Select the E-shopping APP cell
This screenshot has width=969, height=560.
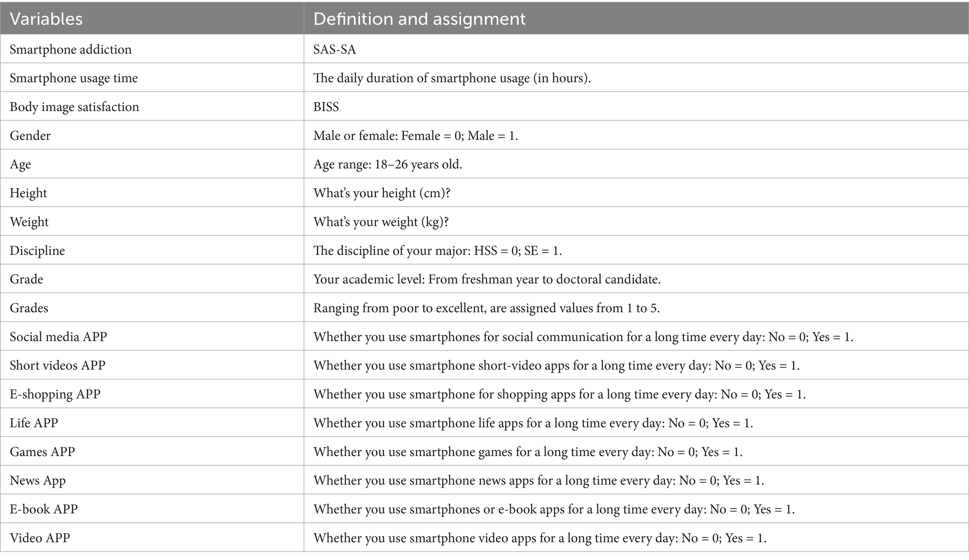tap(55, 394)
